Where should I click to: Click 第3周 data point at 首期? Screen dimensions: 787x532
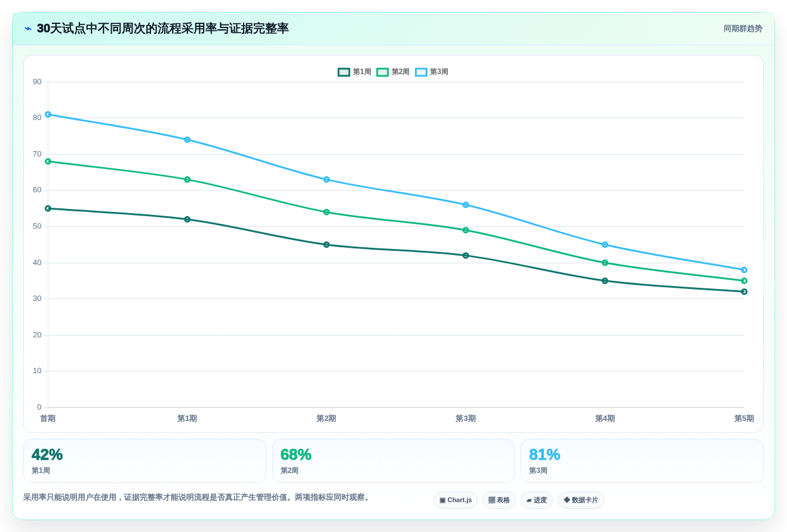48,115
